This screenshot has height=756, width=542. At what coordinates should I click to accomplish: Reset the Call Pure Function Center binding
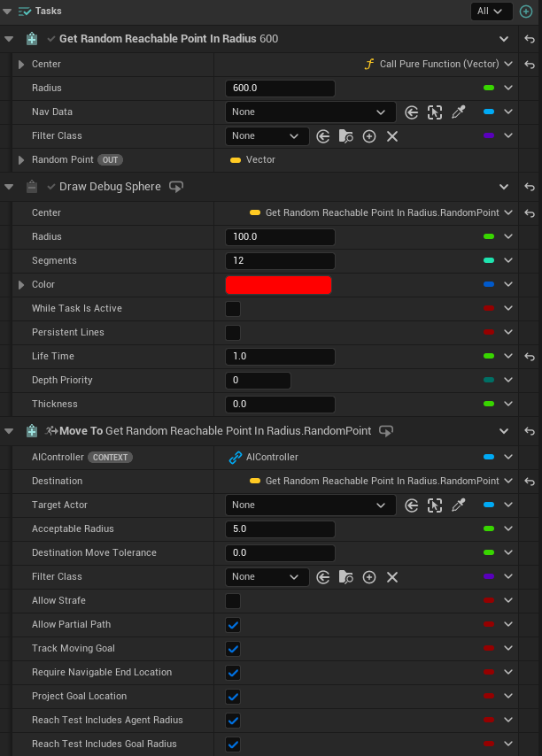pos(530,64)
